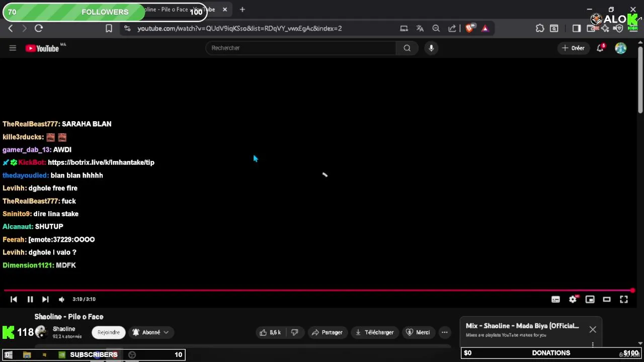644x362 pixels.
Task: Open the Brave Shields lion icon
Action: (469, 29)
